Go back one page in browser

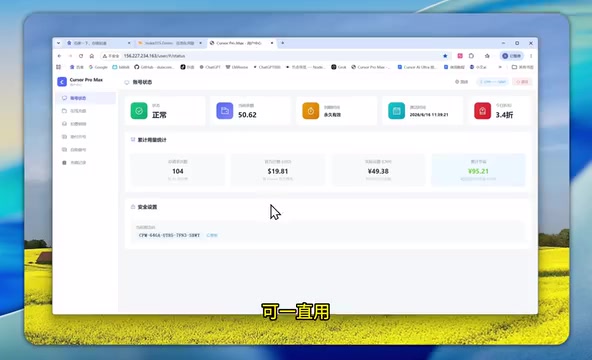coord(59,56)
